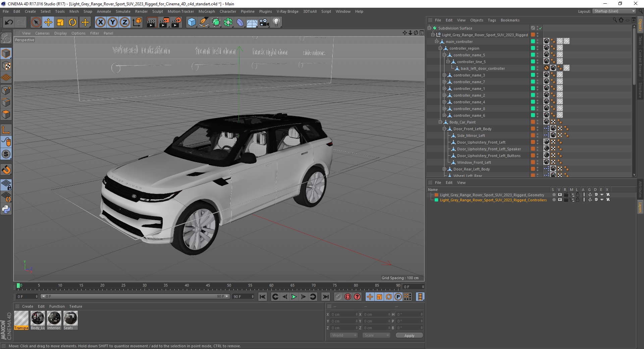
Task: Activate the Scale tool
Action: click(60, 22)
